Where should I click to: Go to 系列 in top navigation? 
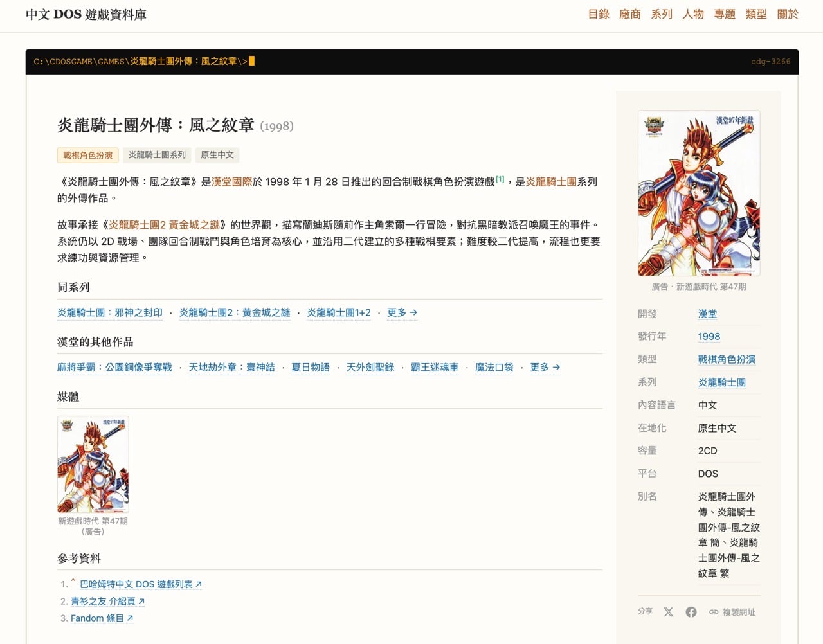[662, 14]
